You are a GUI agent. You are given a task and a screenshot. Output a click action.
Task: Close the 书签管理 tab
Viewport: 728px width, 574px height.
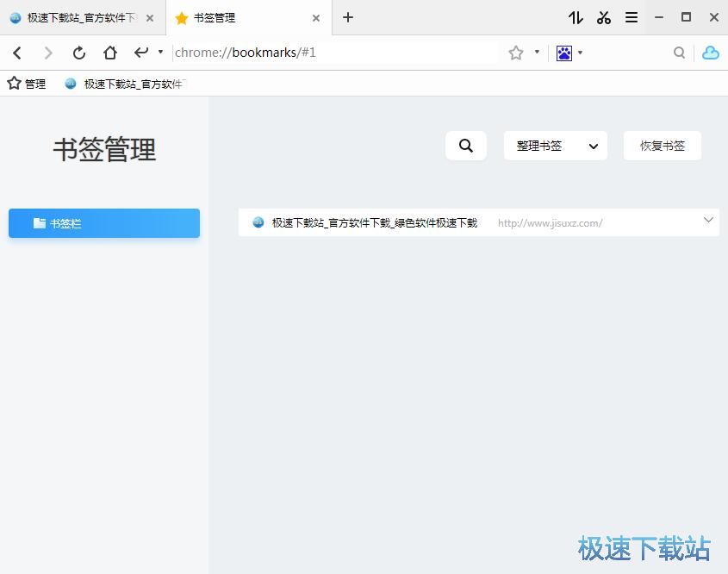click(x=315, y=18)
